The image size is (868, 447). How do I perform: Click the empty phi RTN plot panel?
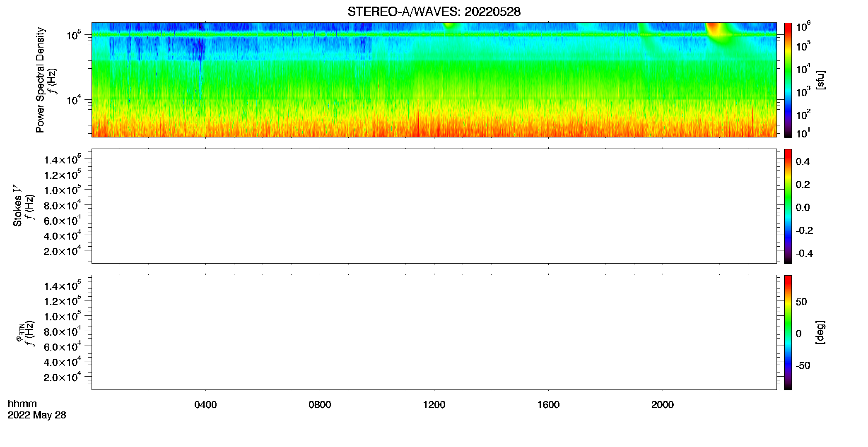pos(434,332)
